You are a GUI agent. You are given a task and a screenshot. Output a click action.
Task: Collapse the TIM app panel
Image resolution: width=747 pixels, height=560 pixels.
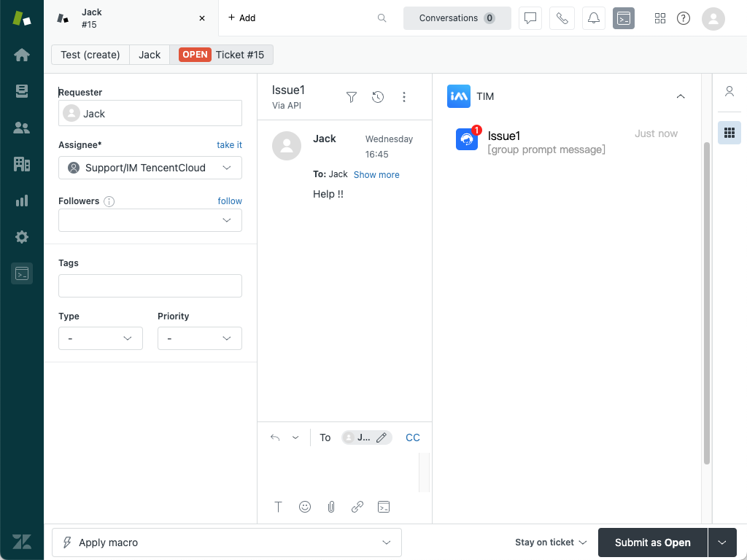pyautogui.click(x=681, y=96)
